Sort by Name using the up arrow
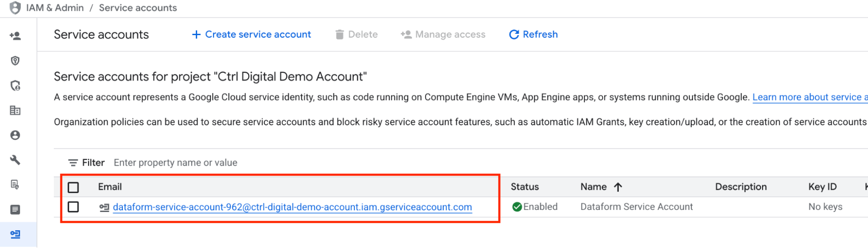Viewport: 868px width, 248px height. click(618, 187)
